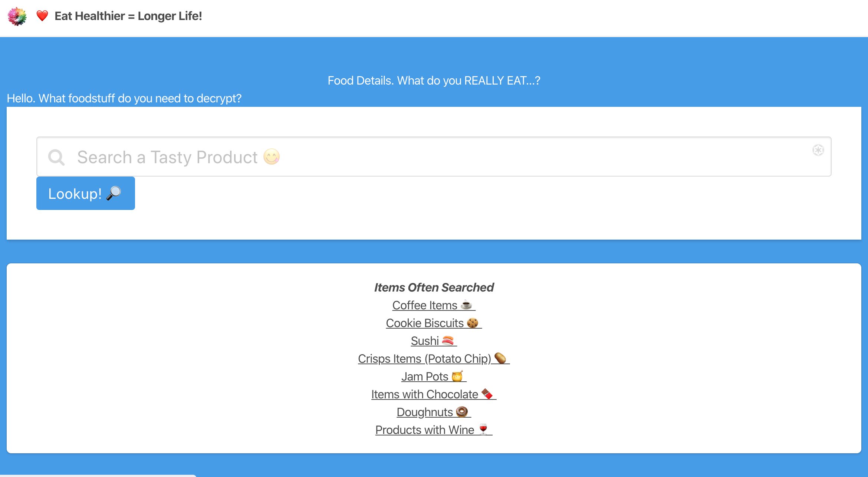Click Doughnuts in often searched list

434,411
